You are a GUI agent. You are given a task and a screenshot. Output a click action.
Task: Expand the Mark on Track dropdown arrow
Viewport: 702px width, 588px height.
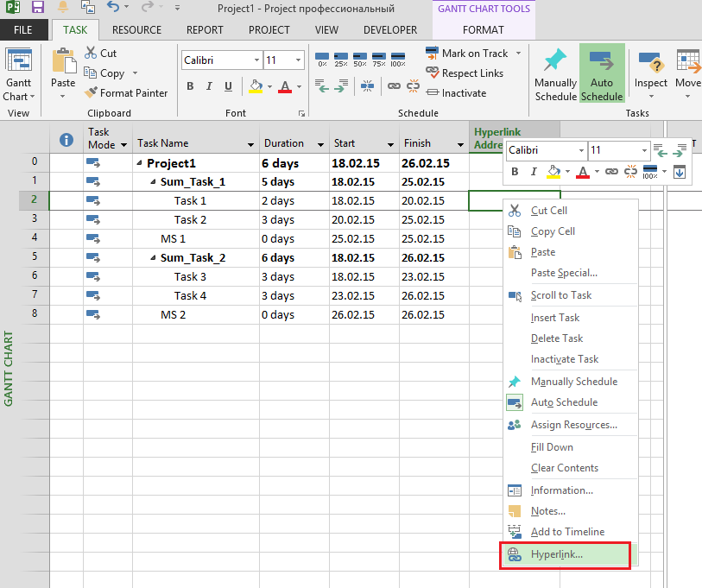tap(518, 54)
